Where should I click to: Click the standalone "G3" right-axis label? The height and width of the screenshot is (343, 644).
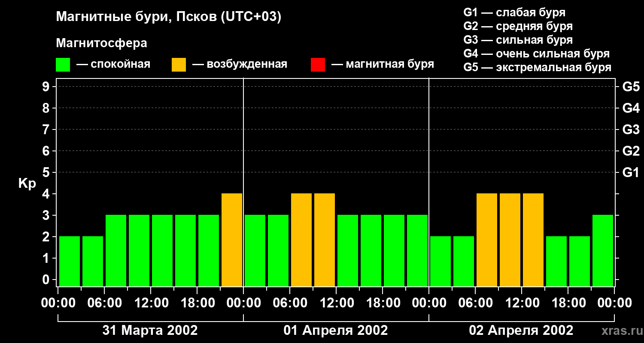coord(631,129)
